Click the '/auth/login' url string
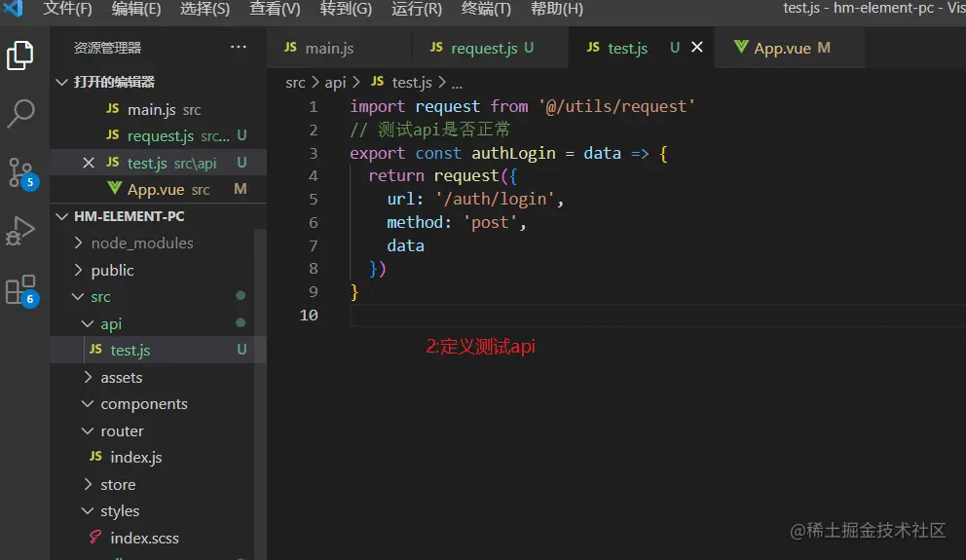966x560 pixels. (495, 199)
